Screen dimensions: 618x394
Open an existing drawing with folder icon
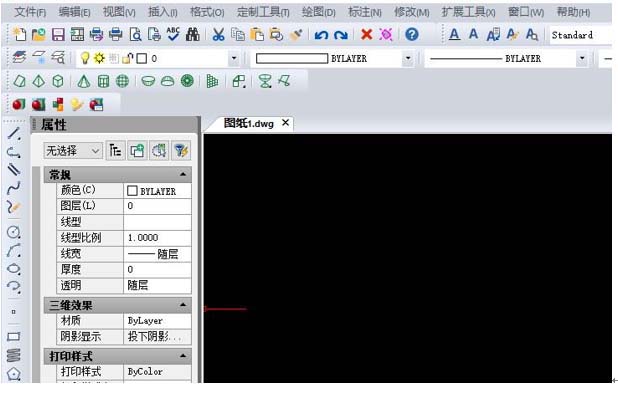coord(39,35)
